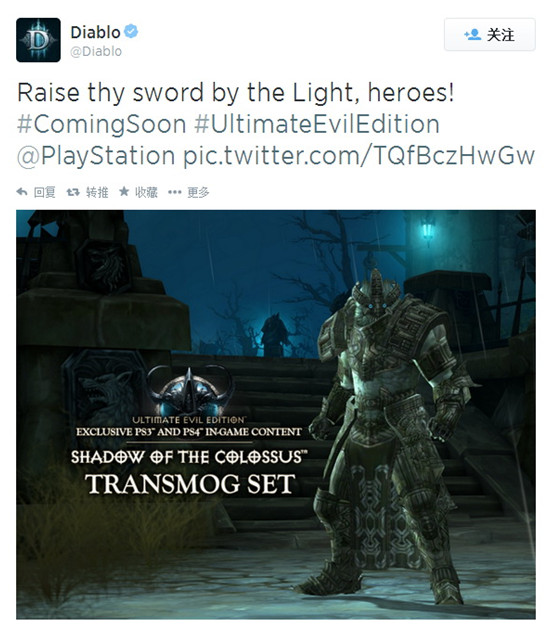Retweet using the 转推 label

(x=97, y=192)
